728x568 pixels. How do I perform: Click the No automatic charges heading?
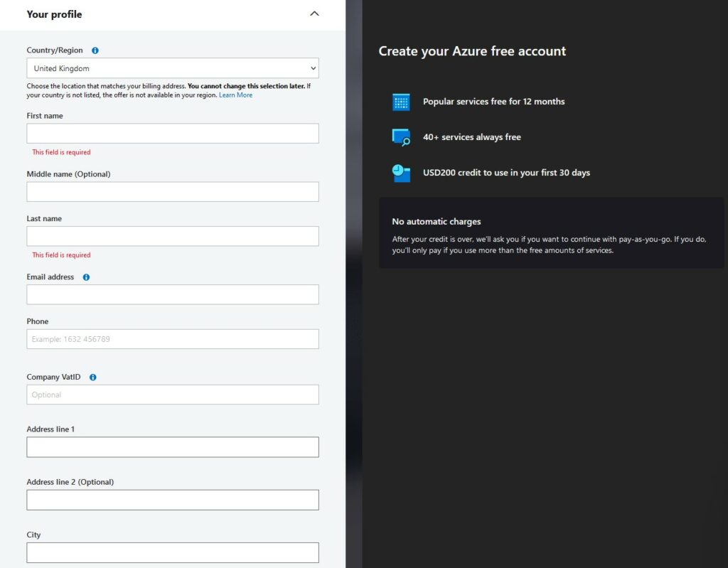coord(437,222)
